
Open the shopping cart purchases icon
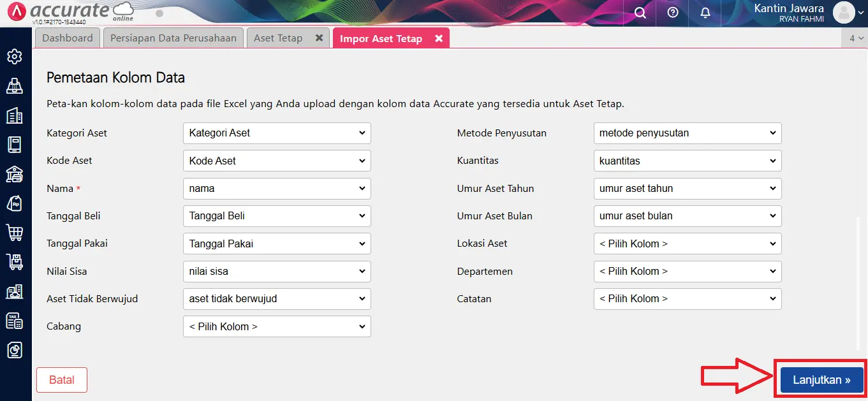tap(15, 232)
